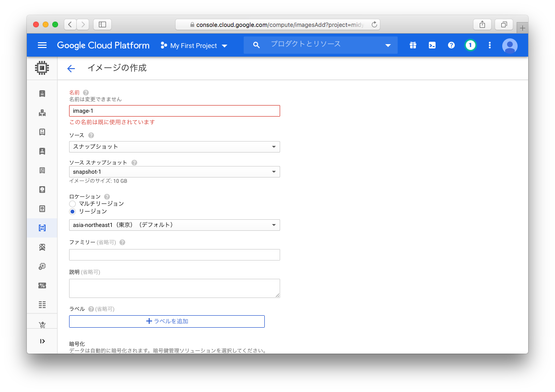Open My First Project selector
The height and width of the screenshot is (392, 555).
coord(194,46)
